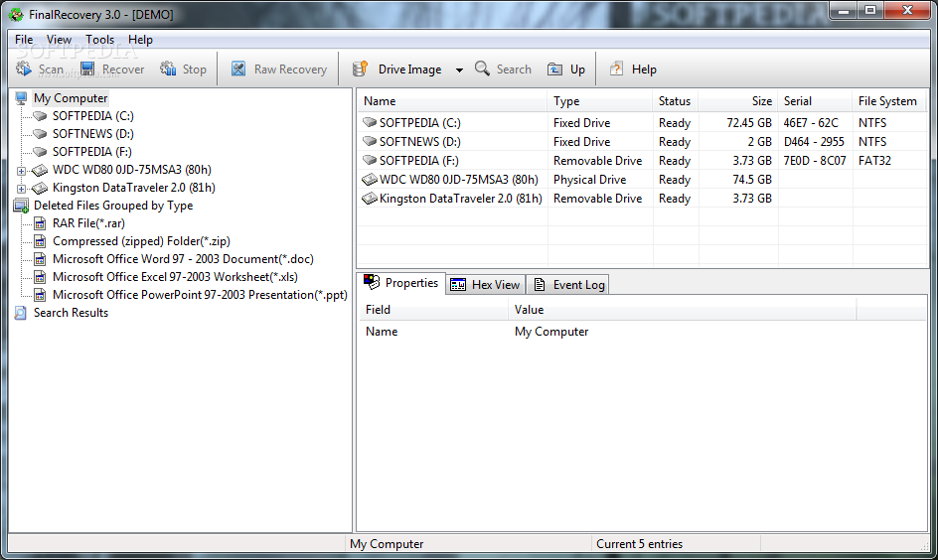Screen dimensions: 938x560
Task: Click the My Computer tree icon
Action: click(x=21, y=98)
